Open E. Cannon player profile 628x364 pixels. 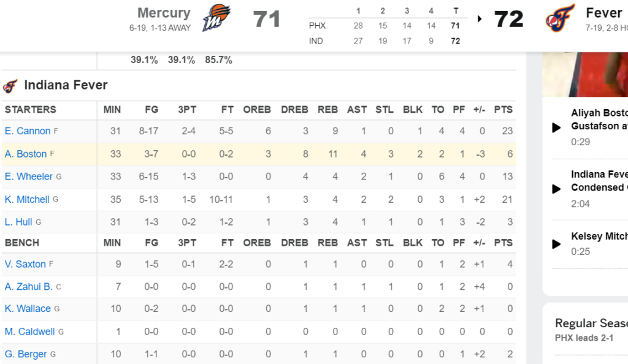pos(28,131)
